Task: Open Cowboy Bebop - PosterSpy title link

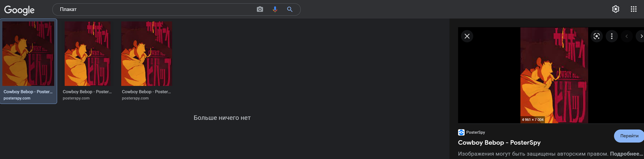Action: click(x=499, y=143)
